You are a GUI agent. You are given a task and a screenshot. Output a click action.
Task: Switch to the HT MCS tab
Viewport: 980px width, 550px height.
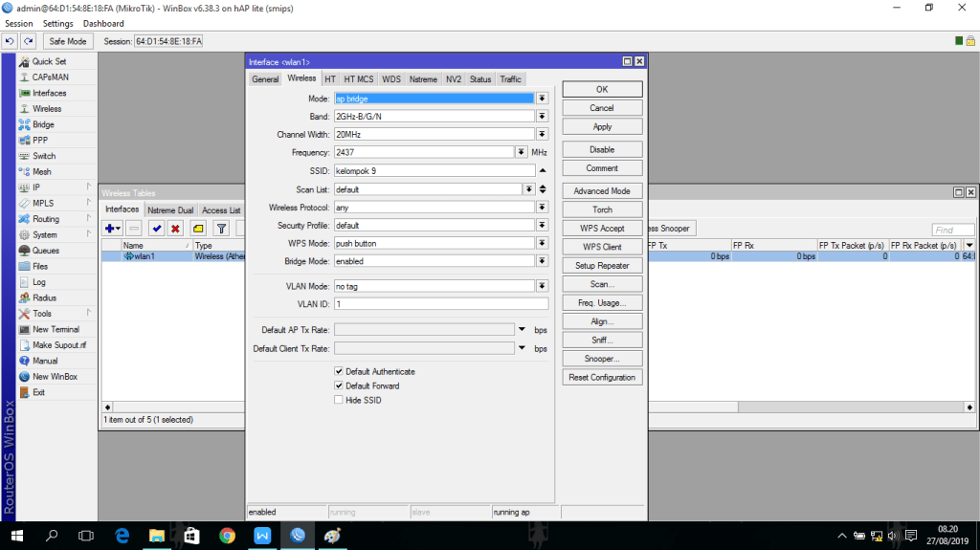pos(359,79)
